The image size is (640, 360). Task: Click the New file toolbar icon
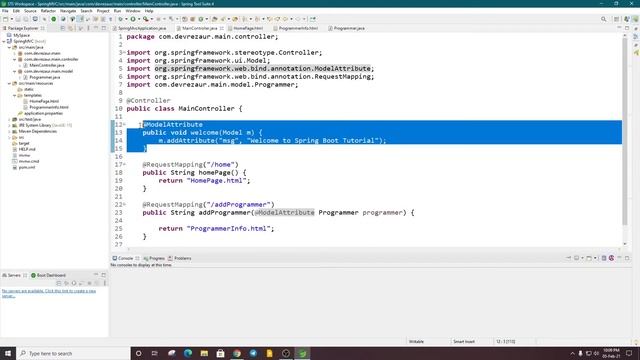(5, 19)
